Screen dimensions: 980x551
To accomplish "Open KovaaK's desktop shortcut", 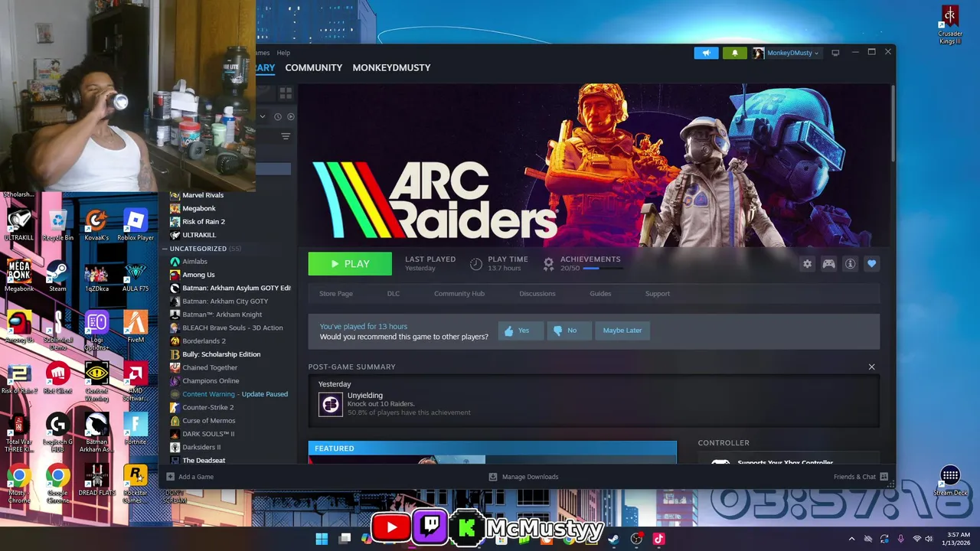I will pyautogui.click(x=96, y=225).
